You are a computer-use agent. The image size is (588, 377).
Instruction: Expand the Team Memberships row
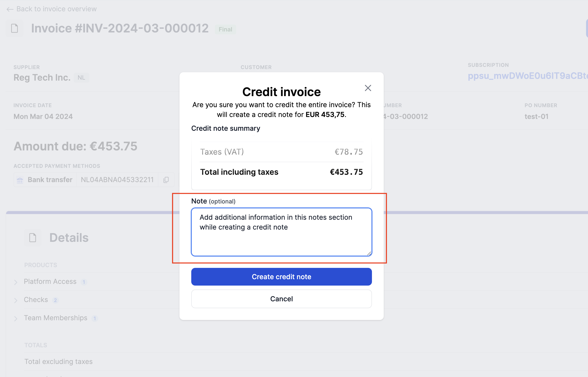16,319
